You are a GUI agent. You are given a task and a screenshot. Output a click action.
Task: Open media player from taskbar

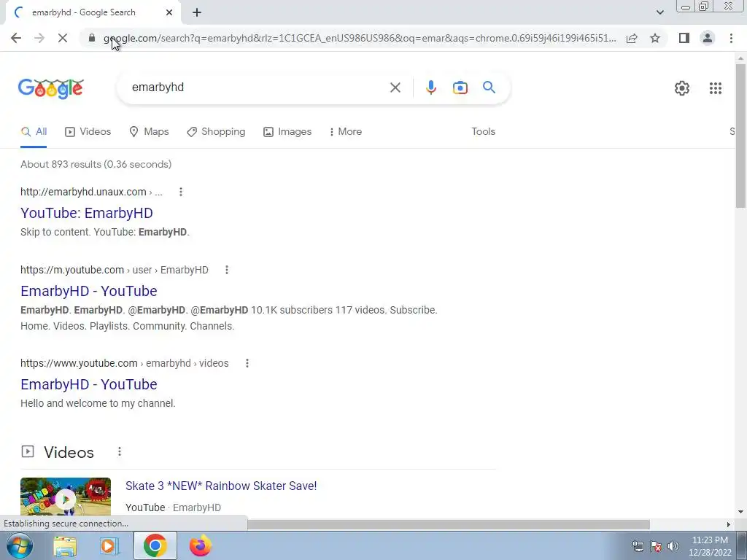[x=109, y=545]
